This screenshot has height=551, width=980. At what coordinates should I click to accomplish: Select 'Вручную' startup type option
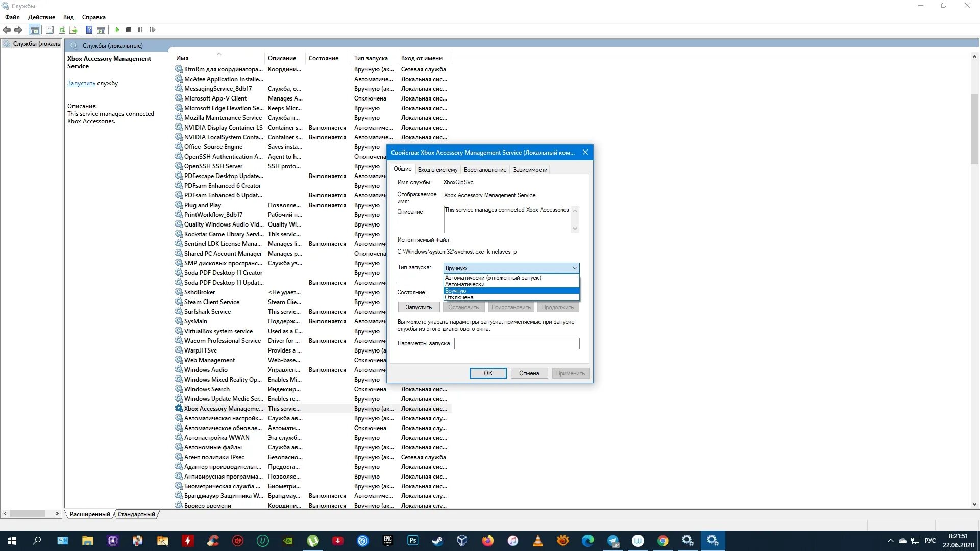(x=509, y=291)
